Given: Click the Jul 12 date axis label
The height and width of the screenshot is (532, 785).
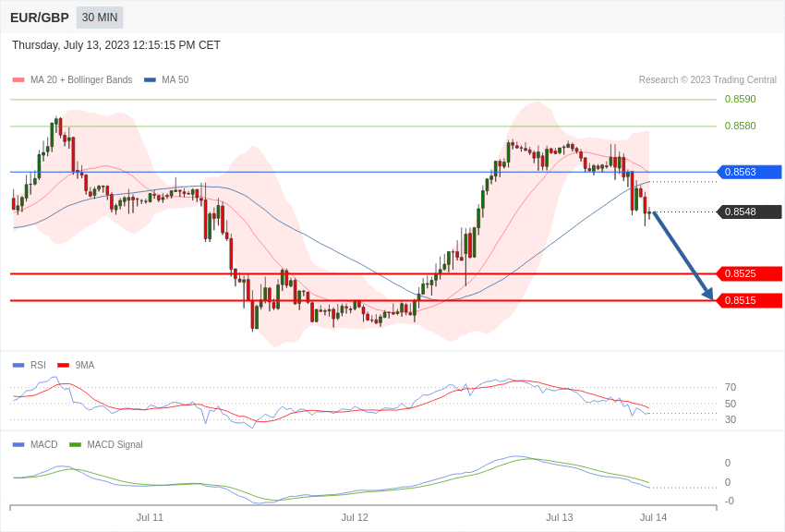Looking at the screenshot, I should coord(355,517).
